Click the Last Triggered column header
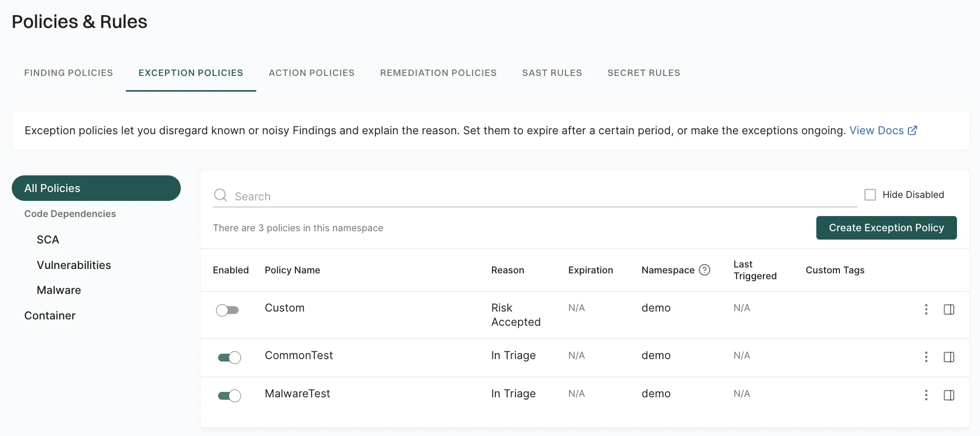 click(755, 270)
